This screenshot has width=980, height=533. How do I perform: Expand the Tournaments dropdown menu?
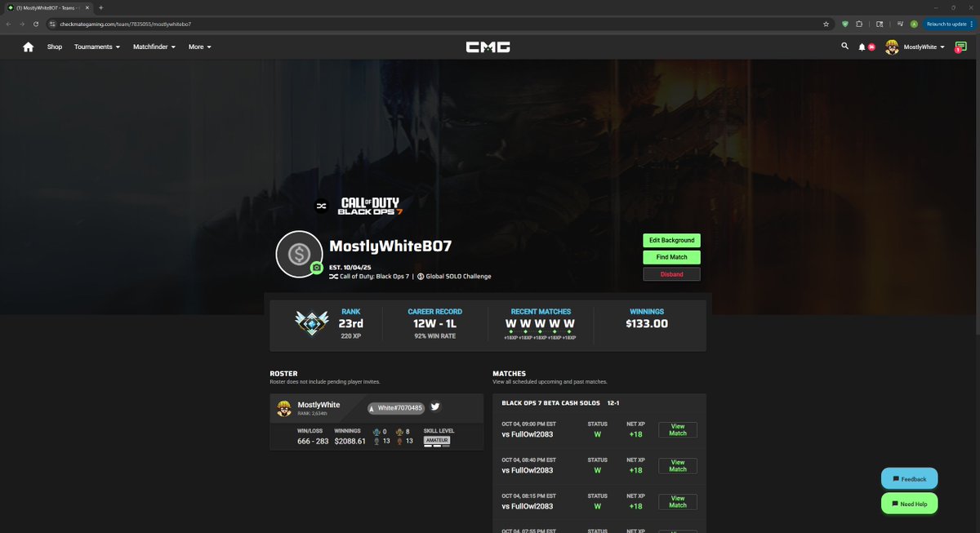click(97, 47)
